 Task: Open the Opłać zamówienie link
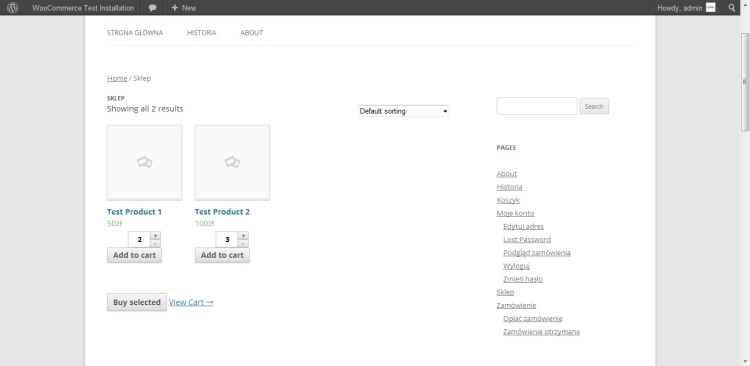coord(533,318)
